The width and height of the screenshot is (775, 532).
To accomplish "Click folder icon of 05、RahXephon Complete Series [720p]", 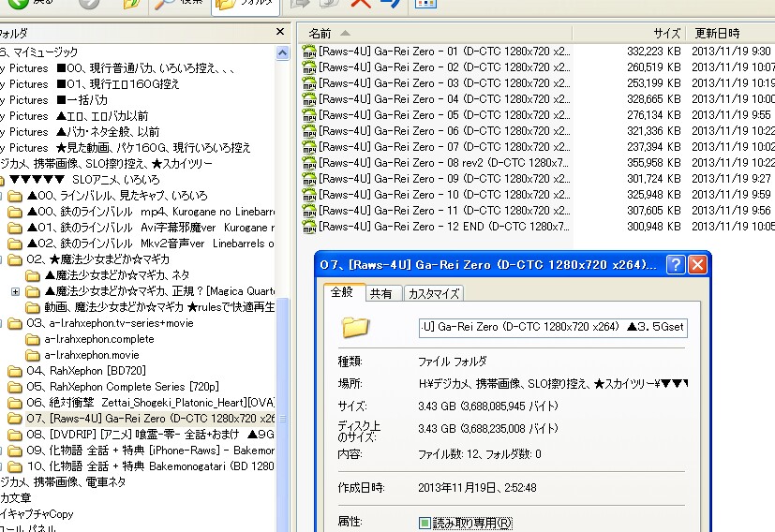I will coord(15,387).
